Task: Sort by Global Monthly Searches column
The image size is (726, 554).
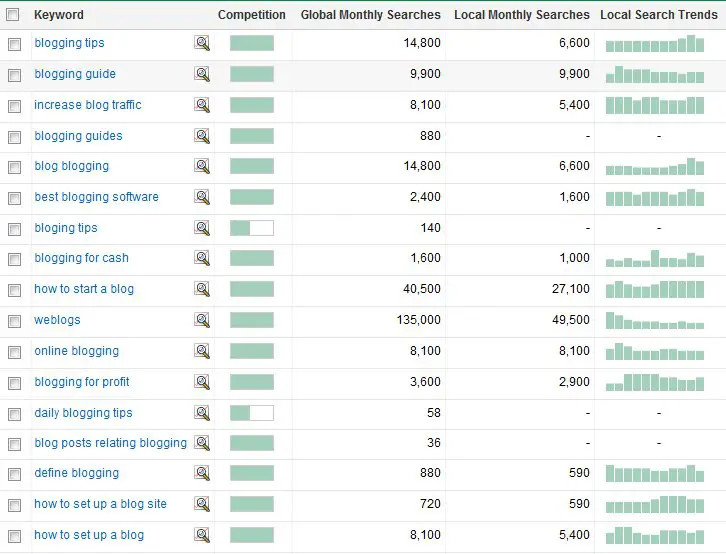Action: point(370,15)
